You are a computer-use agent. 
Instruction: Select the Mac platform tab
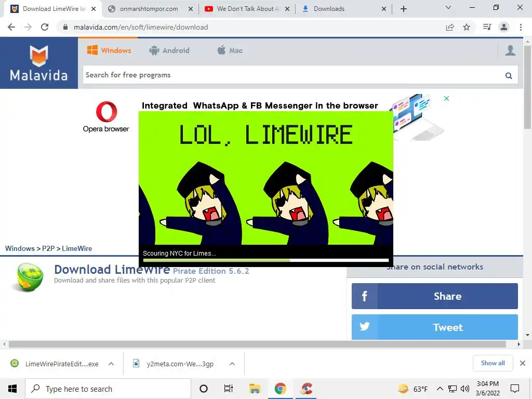230,50
